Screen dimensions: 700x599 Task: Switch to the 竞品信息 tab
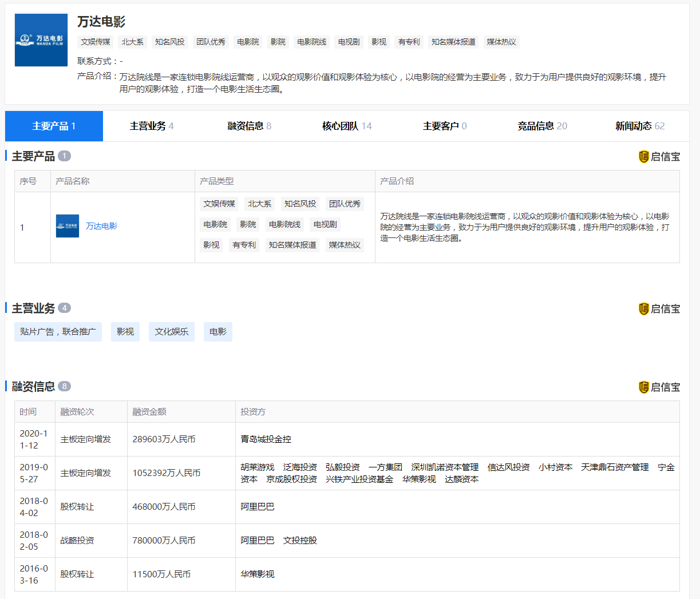tap(543, 126)
